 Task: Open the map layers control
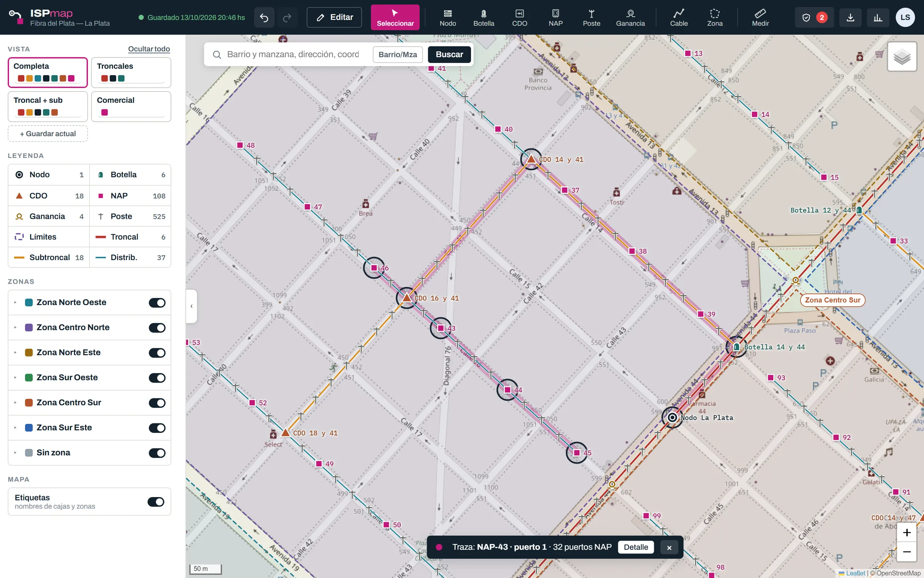click(902, 57)
